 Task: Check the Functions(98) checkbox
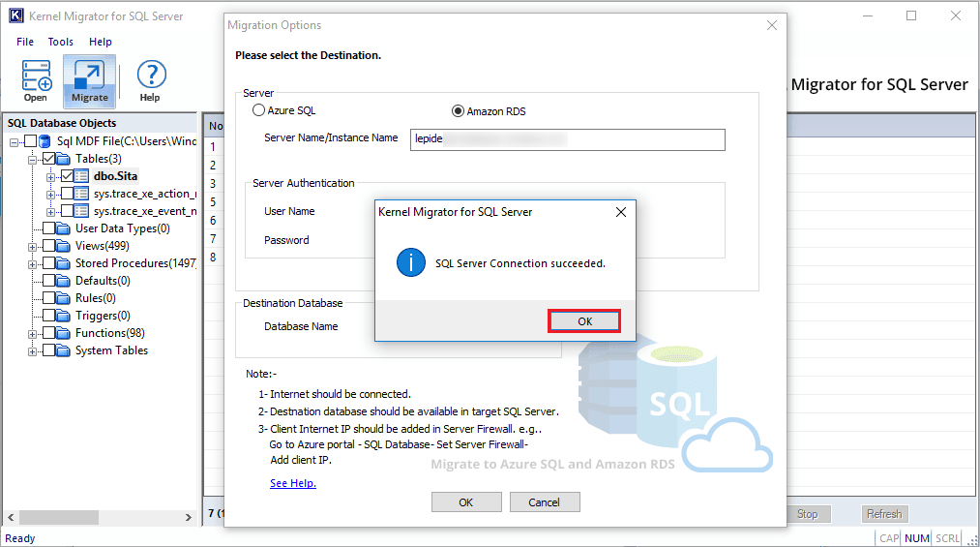click(x=48, y=333)
